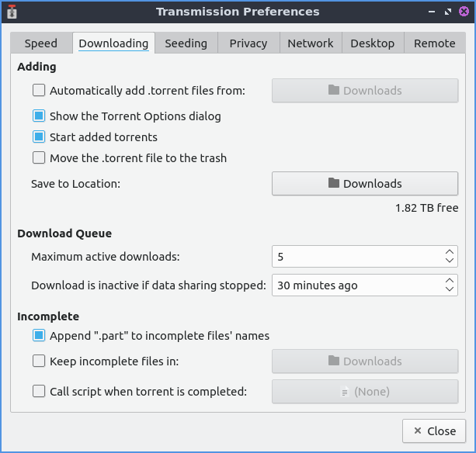Image resolution: width=476 pixels, height=453 pixels.
Task: Enable Keep incomplete files in option
Action: 39,361
